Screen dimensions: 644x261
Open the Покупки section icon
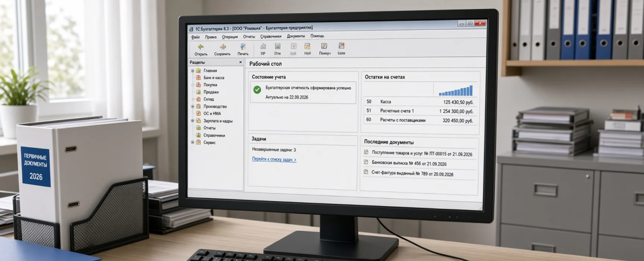coord(199,85)
